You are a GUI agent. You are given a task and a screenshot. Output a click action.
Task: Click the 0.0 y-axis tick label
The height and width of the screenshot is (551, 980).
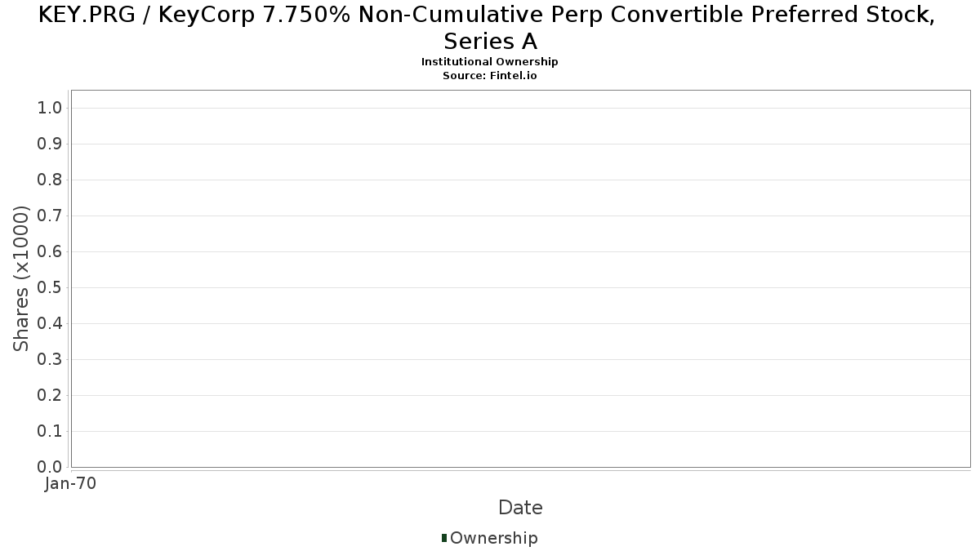pos(50,468)
